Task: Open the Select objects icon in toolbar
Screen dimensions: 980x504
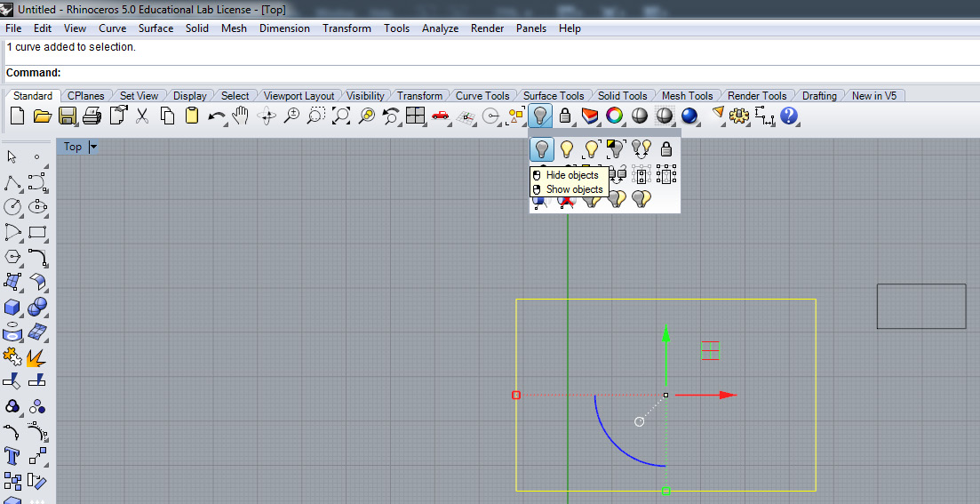Action: click(x=516, y=116)
